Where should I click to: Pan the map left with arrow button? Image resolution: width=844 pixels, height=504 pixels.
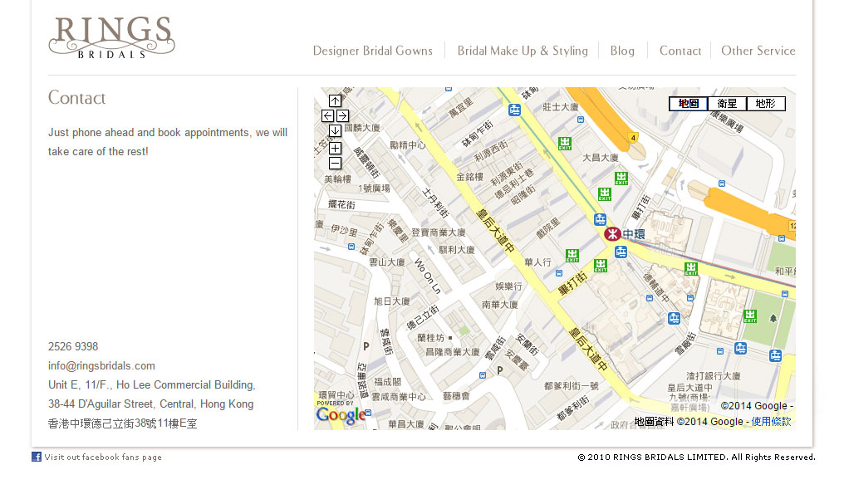(x=327, y=116)
